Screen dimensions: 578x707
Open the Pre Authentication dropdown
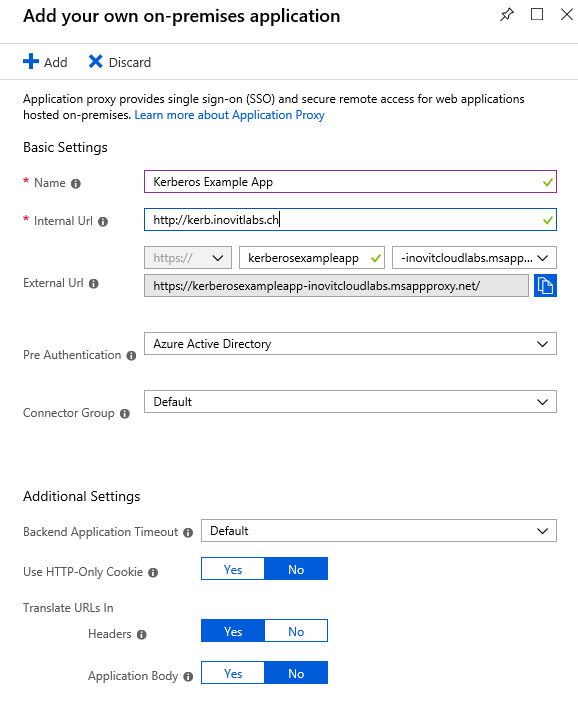tap(350, 344)
